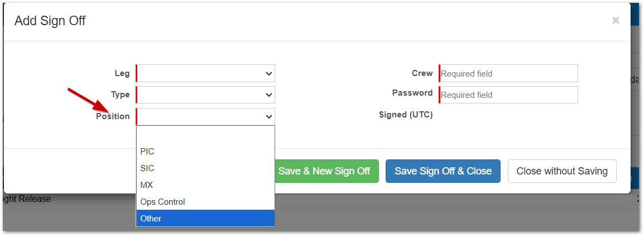The width and height of the screenshot is (644, 236).
Task: Click the Signed (UTC) label
Action: tap(406, 115)
